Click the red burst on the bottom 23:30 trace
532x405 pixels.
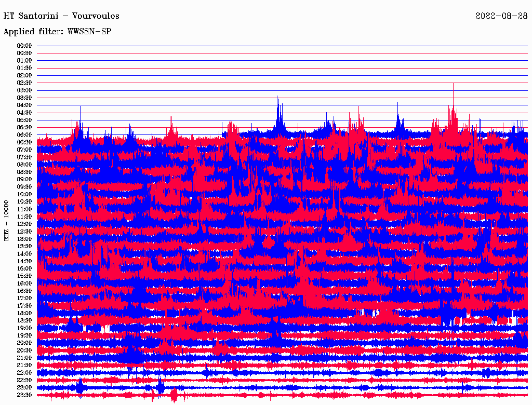pos(174,396)
